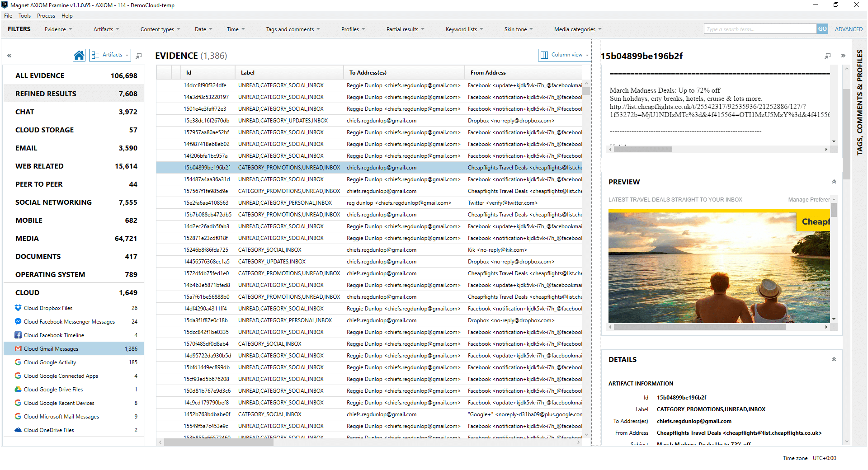Click the Home navigation icon

tap(79, 55)
